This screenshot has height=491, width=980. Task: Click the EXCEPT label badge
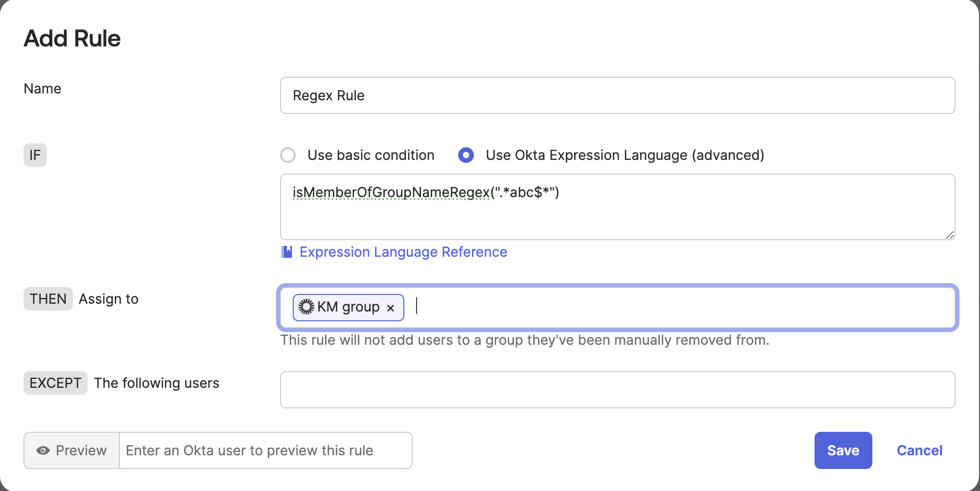click(x=55, y=383)
